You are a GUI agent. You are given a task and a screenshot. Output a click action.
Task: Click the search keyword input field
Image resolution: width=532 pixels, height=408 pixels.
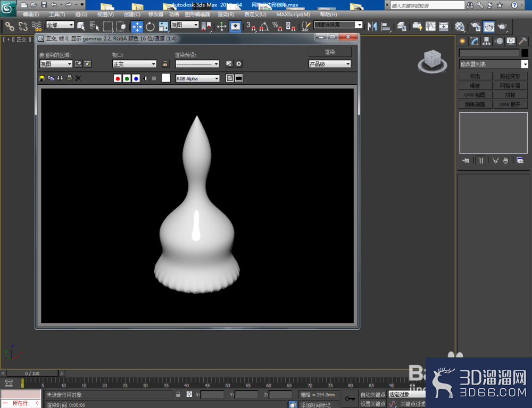tap(427, 5)
